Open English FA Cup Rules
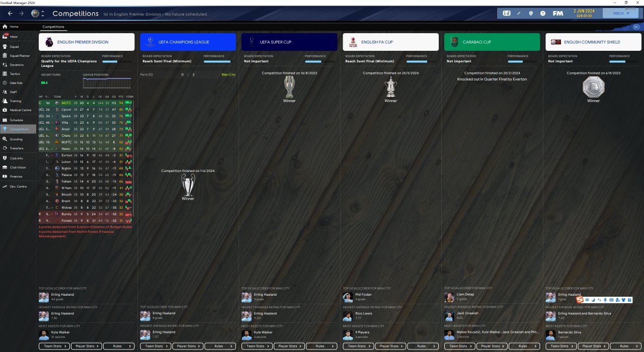 423,346
